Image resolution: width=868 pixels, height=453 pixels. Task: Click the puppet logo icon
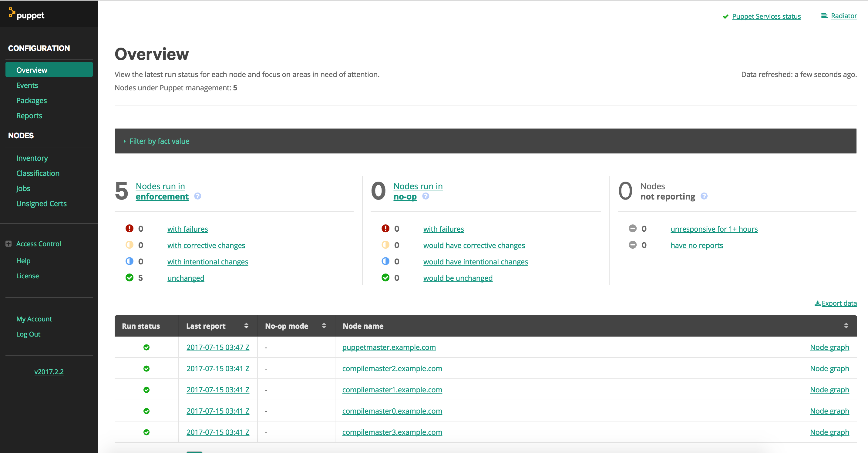point(12,12)
